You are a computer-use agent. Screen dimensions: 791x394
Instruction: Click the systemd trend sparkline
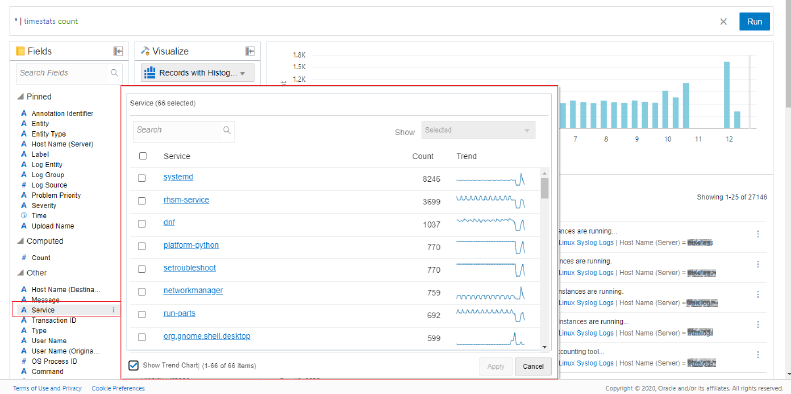tap(490, 179)
